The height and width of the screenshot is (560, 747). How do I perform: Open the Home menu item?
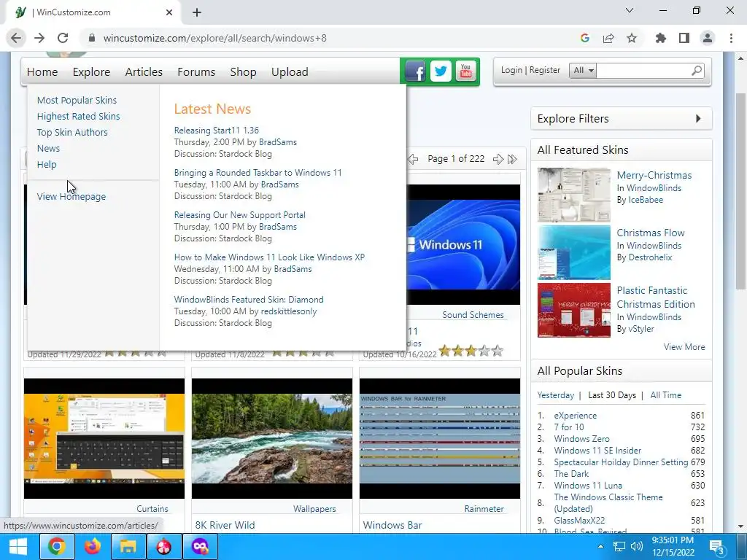tap(42, 72)
